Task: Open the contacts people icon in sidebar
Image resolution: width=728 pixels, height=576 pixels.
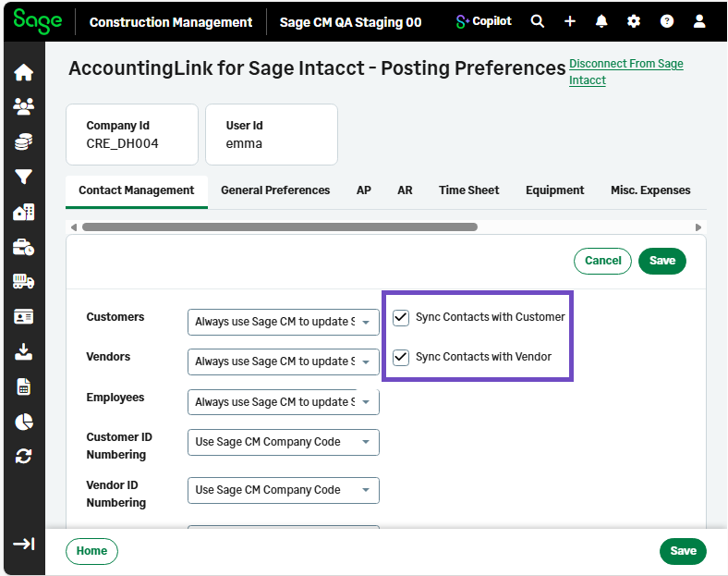Action: point(23,107)
